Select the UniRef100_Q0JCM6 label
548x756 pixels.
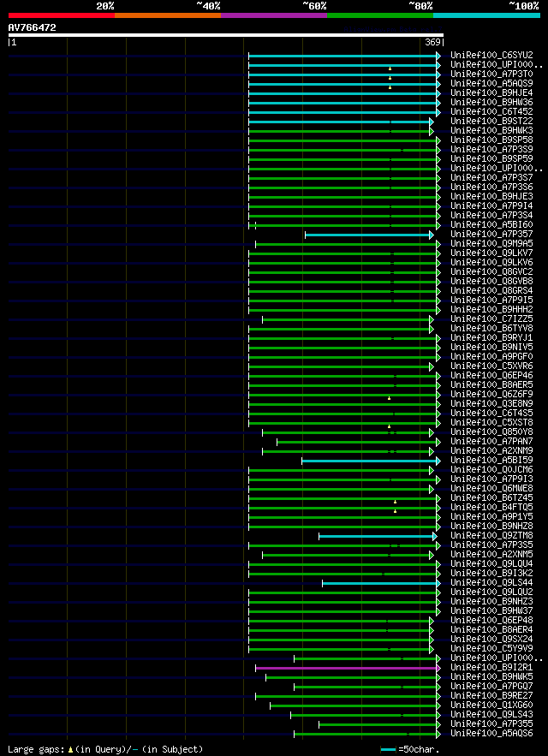pos(491,469)
